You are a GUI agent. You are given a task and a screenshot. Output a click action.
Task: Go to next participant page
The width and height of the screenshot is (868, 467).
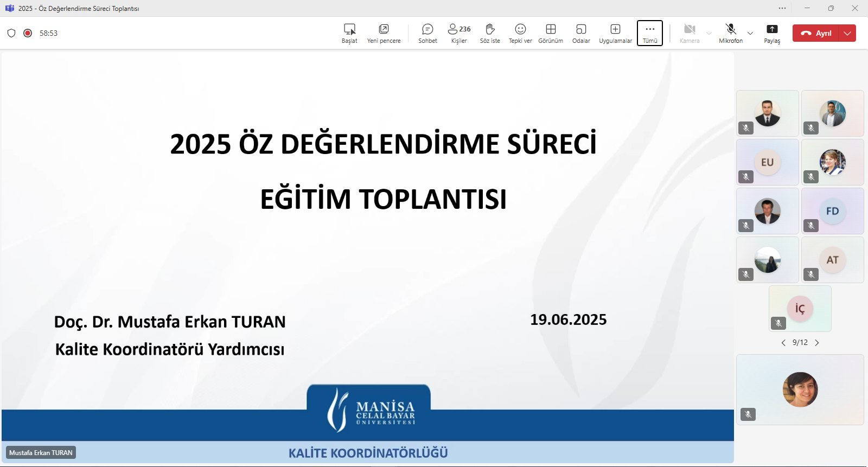[817, 343]
